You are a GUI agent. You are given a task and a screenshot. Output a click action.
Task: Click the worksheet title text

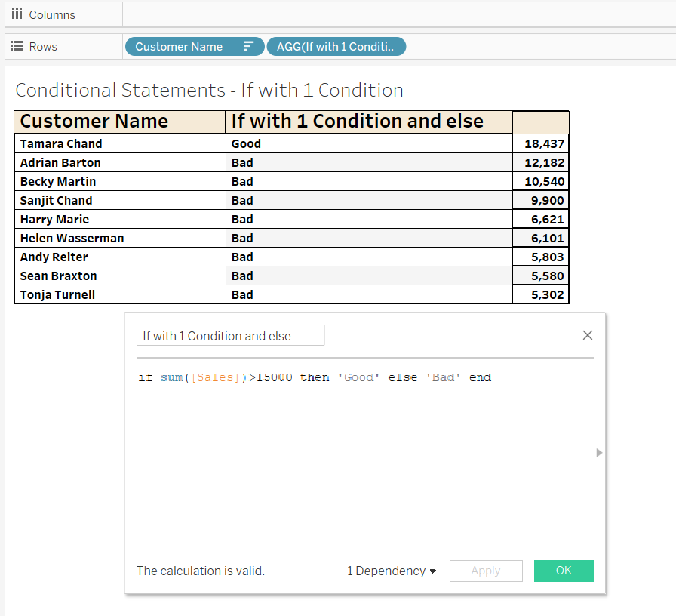pyautogui.click(x=209, y=90)
